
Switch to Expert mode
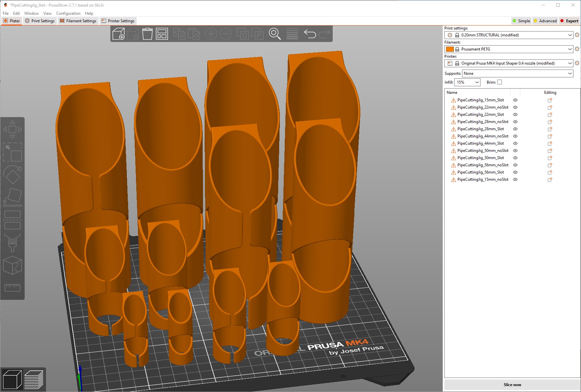[x=569, y=21]
